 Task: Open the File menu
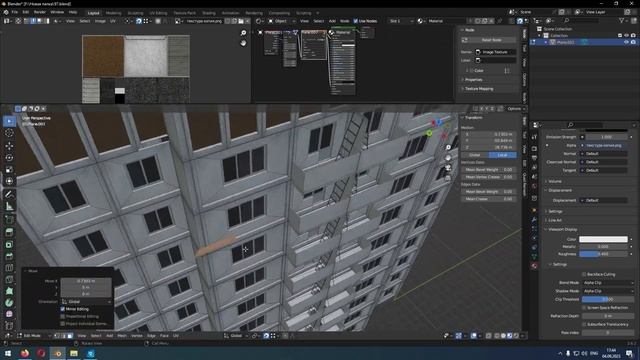click(x=15, y=12)
